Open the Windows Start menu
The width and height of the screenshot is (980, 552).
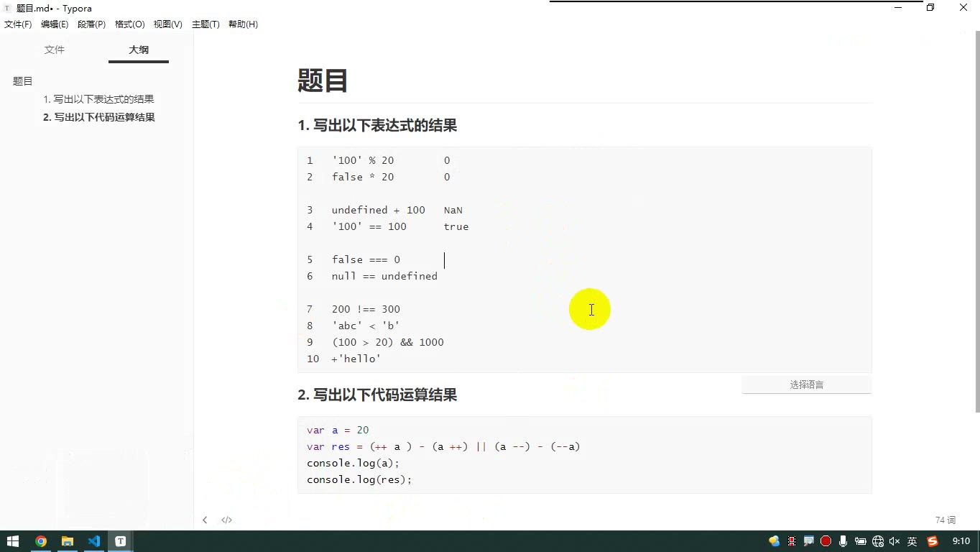click(x=13, y=541)
